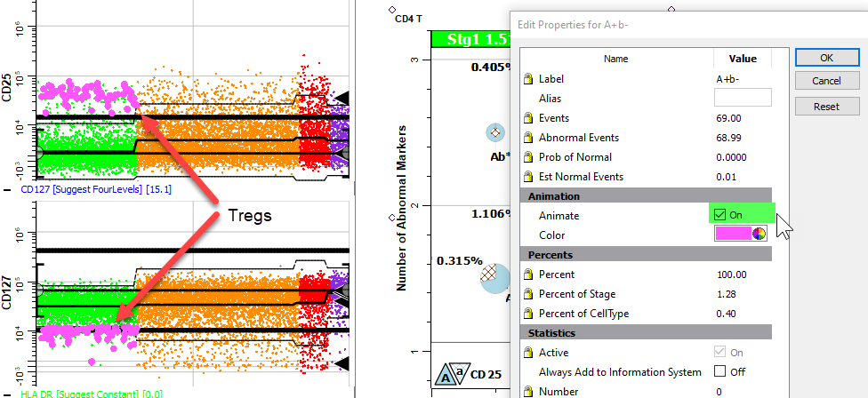This screenshot has width=868, height=398.
Task: Click the lock icon beside Label
Action: coord(528,79)
